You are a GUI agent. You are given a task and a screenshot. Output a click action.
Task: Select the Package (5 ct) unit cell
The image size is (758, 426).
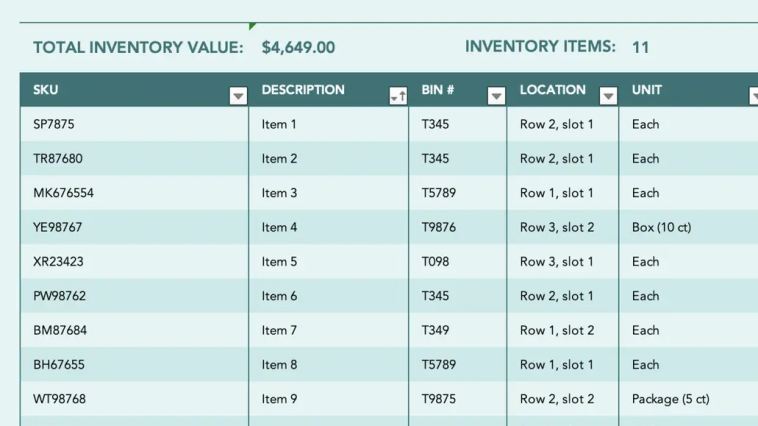pyautogui.click(x=688, y=399)
